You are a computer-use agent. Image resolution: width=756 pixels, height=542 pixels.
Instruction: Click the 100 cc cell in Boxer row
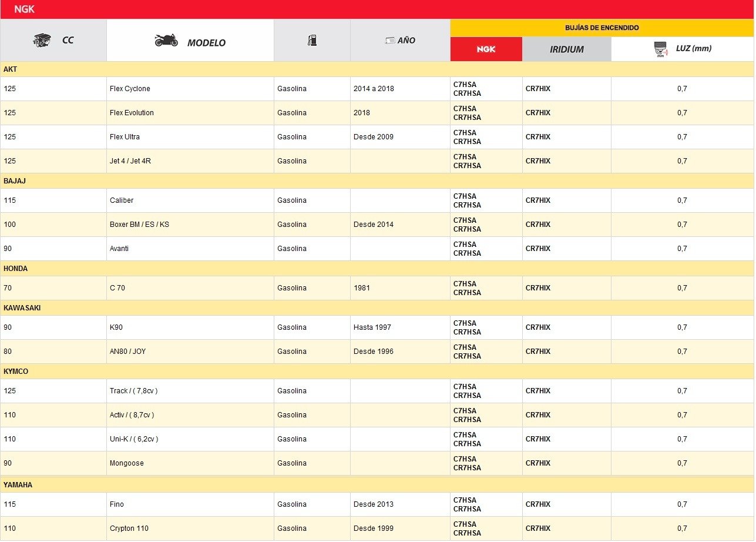click(x=53, y=225)
